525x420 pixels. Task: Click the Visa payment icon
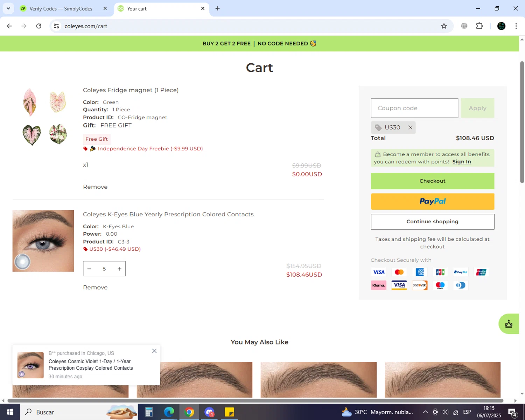(379, 272)
